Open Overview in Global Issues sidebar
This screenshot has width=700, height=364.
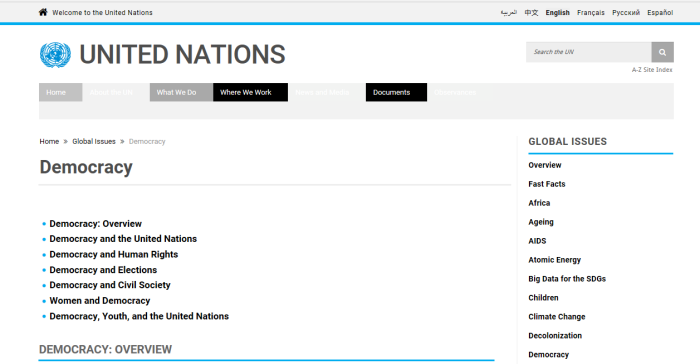[x=545, y=165]
